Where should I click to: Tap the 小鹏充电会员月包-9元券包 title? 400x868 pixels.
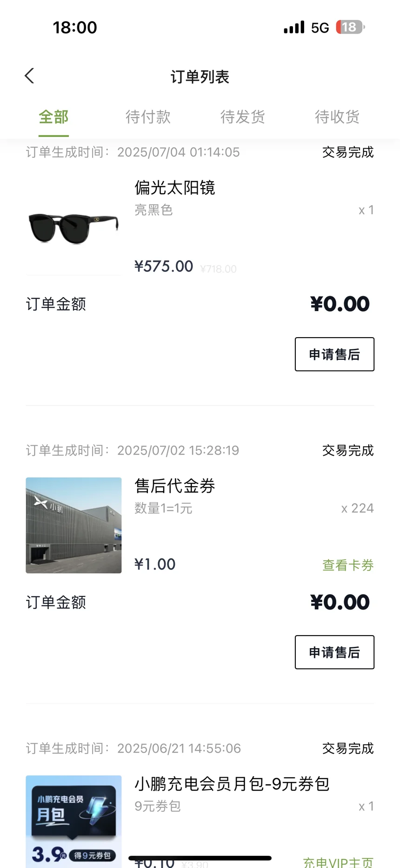232,784
